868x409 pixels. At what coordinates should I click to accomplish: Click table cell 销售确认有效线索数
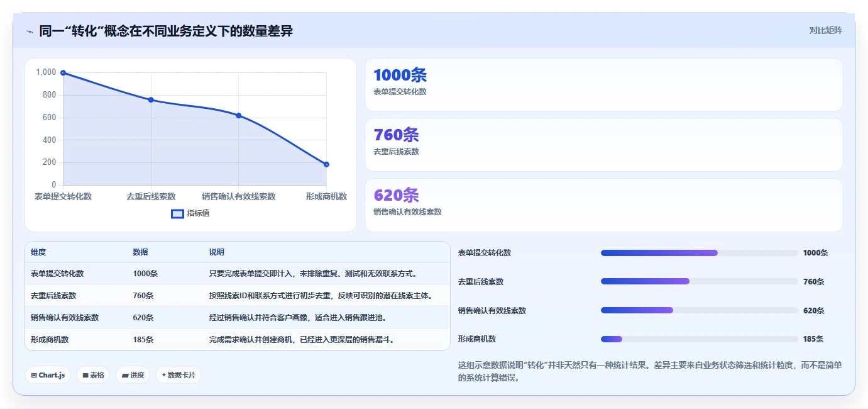[x=65, y=318]
